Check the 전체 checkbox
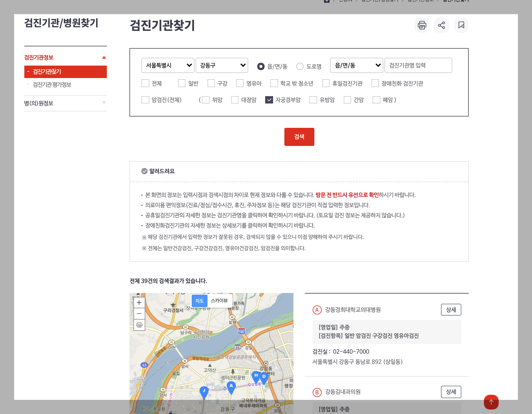This screenshot has width=532, height=414. 145,83
